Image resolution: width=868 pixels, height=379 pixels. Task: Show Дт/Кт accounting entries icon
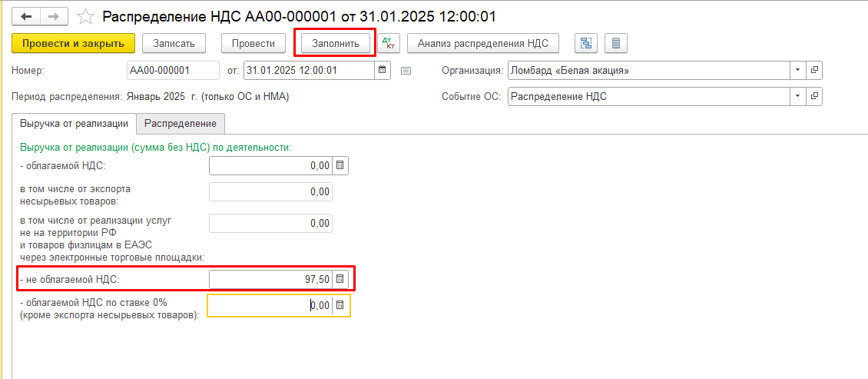[x=389, y=43]
